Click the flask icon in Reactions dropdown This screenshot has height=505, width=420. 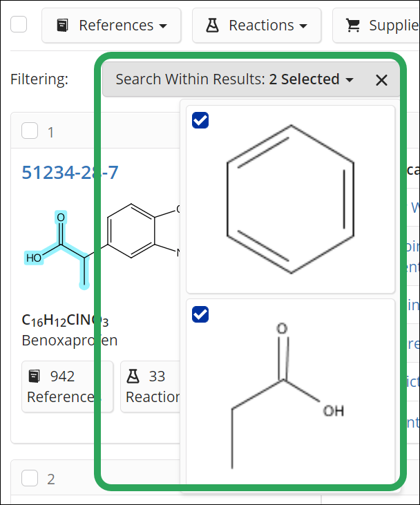click(212, 26)
